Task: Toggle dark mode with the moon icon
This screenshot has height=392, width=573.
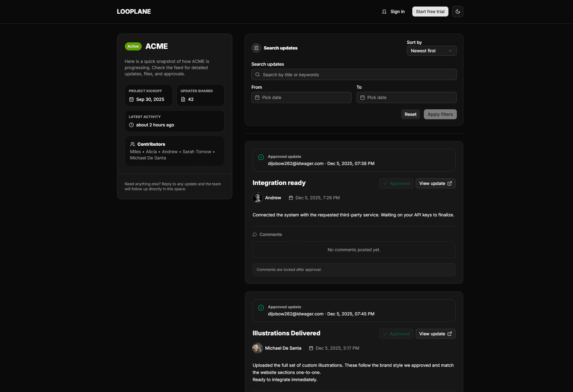Action: coord(457,12)
